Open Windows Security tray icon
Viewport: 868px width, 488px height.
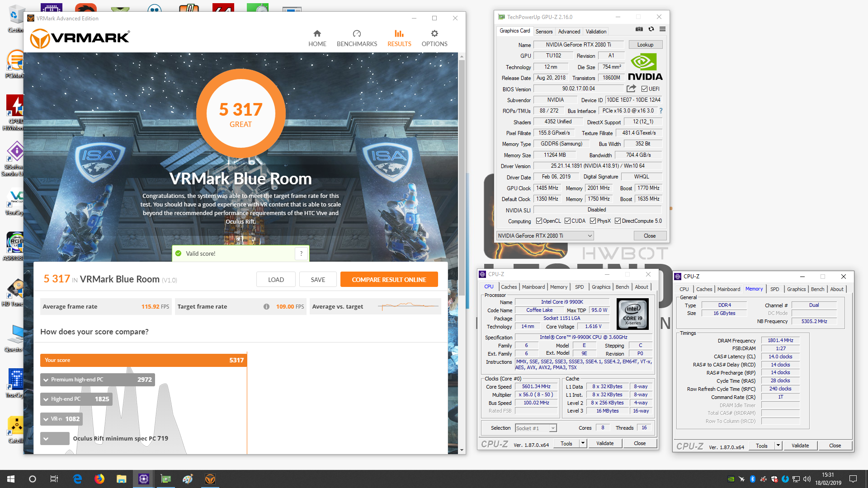pyautogui.click(x=774, y=479)
